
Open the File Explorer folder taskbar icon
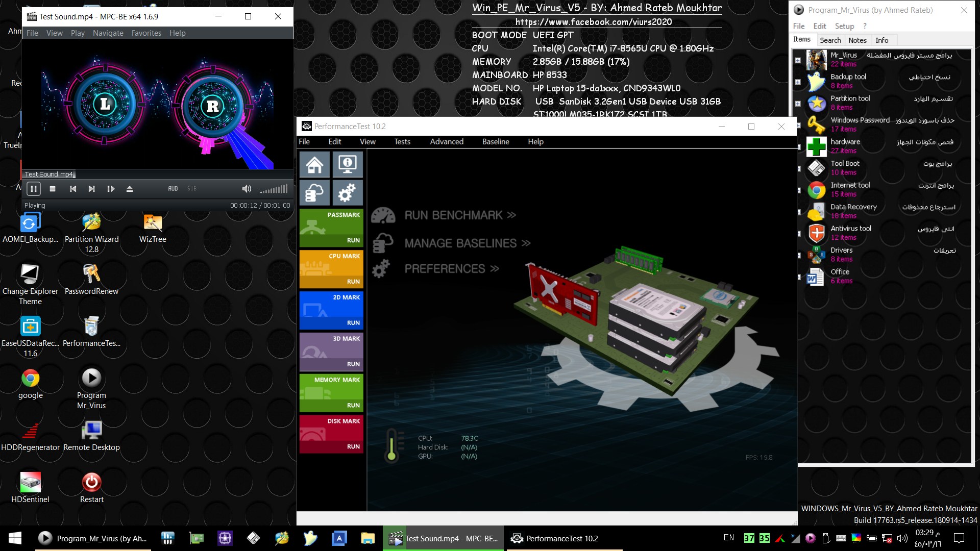pyautogui.click(x=367, y=538)
